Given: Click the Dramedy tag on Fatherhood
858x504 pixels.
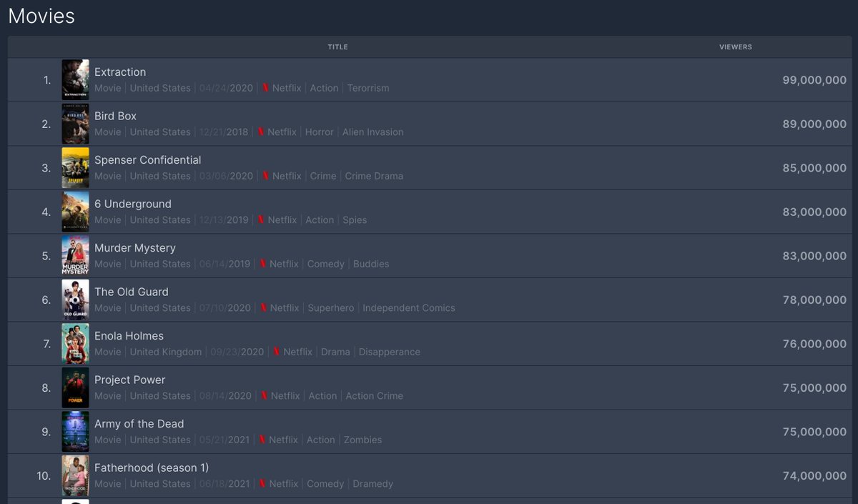Looking at the screenshot, I should pyautogui.click(x=373, y=484).
